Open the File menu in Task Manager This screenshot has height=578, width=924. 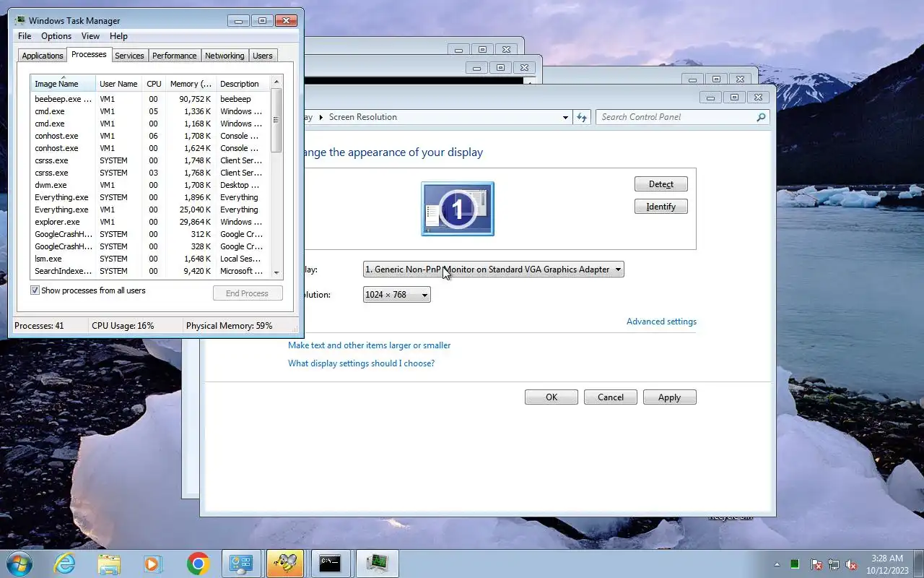click(x=25, y=36)
